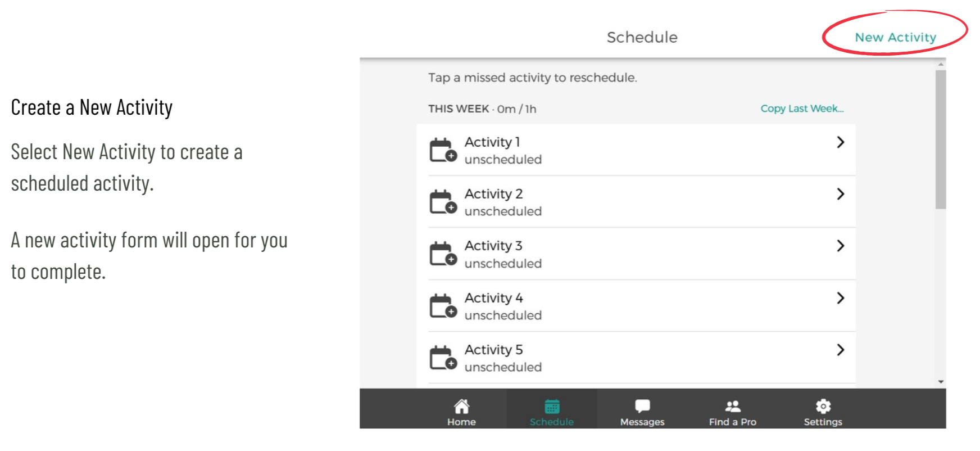Open Messages speech bubble icon
Viewport: 980px width, 451px height.
click(x=642, y=406)
